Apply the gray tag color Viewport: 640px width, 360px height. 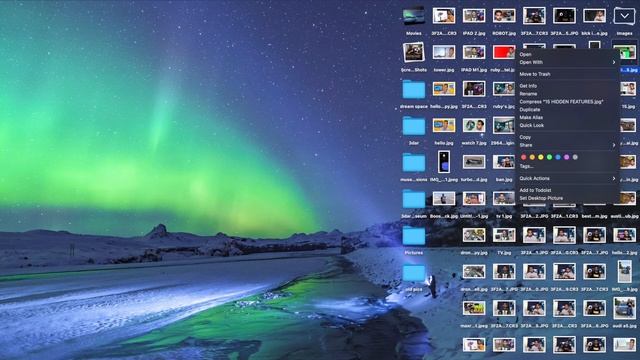pyautogui.click(x=575, y=157)
